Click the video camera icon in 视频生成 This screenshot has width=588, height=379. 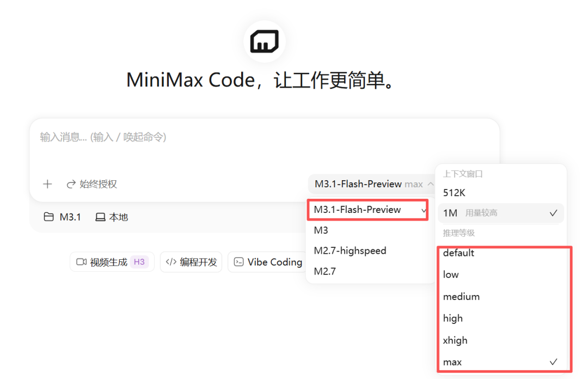(x=81, y=261)
